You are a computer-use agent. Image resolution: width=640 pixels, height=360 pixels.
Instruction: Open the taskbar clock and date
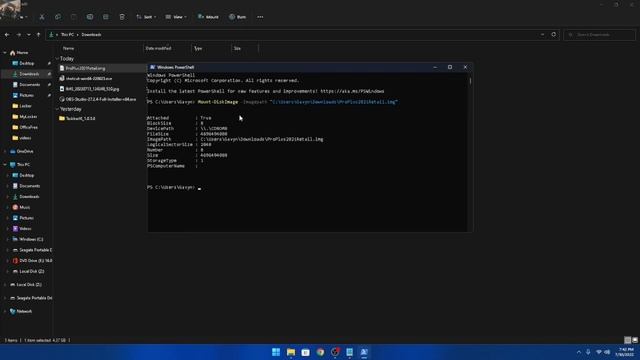coord(626,352)
